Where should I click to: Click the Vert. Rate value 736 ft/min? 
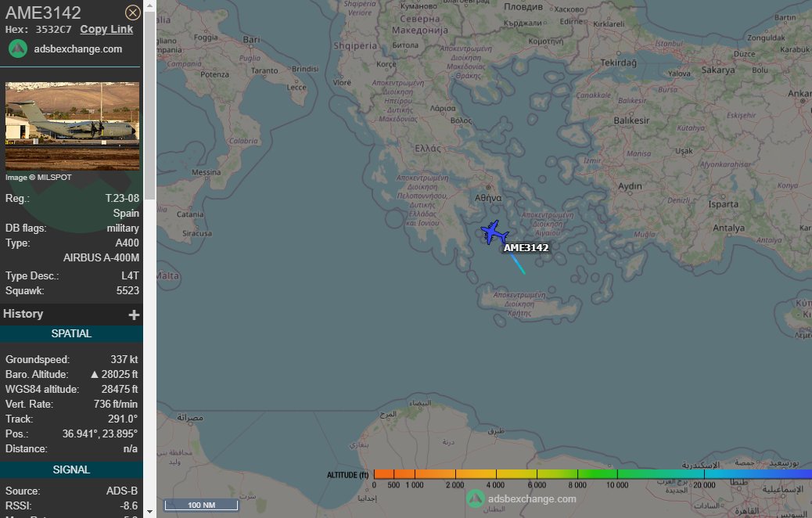[x=116, y=404]
